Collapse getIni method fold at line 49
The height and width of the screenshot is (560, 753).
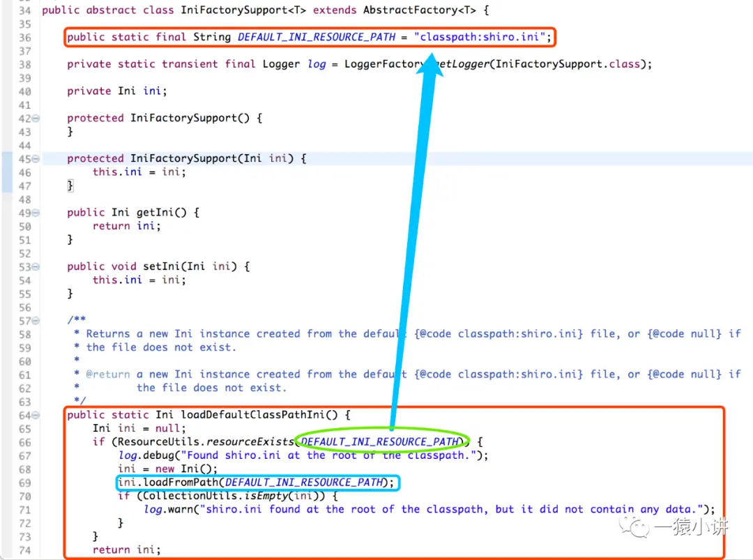(x=36, y=213)
